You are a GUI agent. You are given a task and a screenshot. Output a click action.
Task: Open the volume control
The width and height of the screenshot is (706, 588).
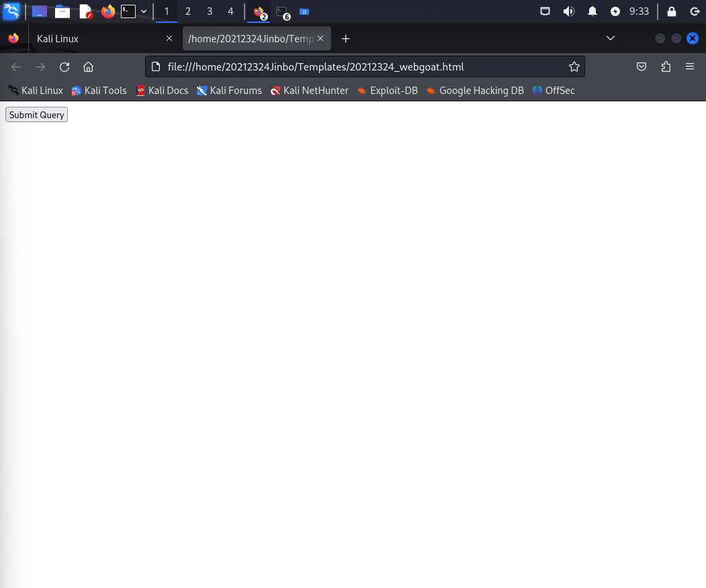(569, 11)
